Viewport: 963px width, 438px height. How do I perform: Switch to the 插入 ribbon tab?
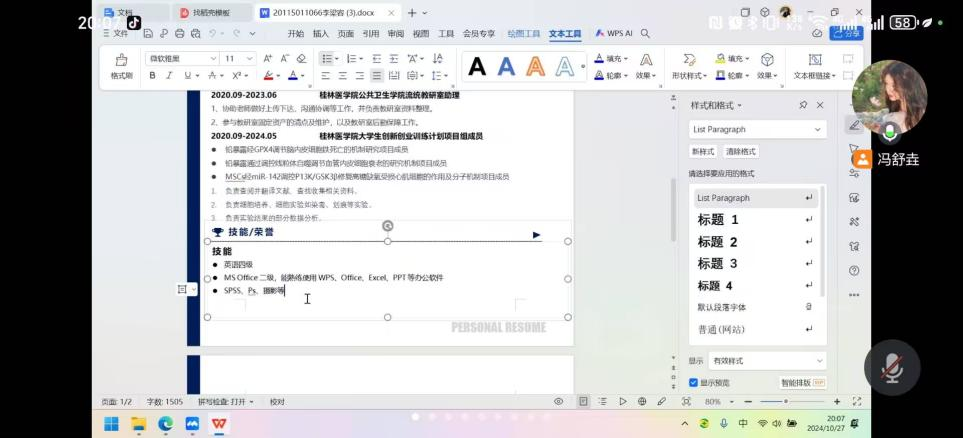pos(320,33)
